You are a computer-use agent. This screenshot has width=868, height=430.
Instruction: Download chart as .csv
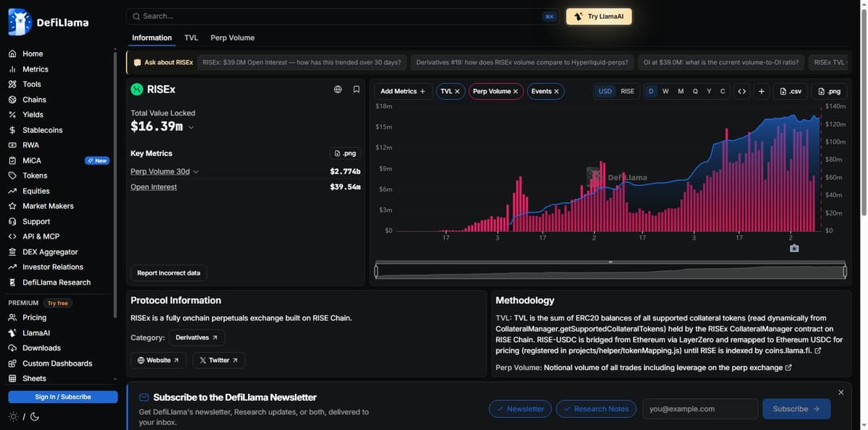click(790, 91)
